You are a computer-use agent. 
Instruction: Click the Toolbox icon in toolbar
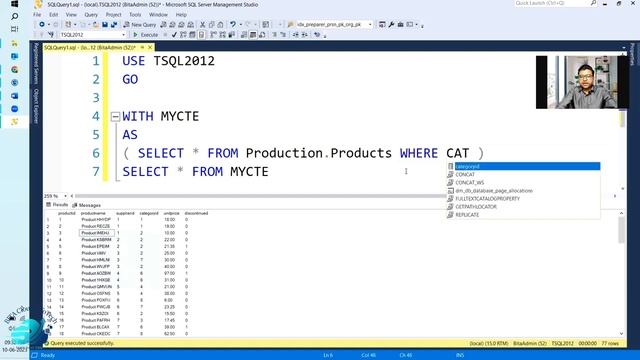pyautogui.click(x=400, y=24)
